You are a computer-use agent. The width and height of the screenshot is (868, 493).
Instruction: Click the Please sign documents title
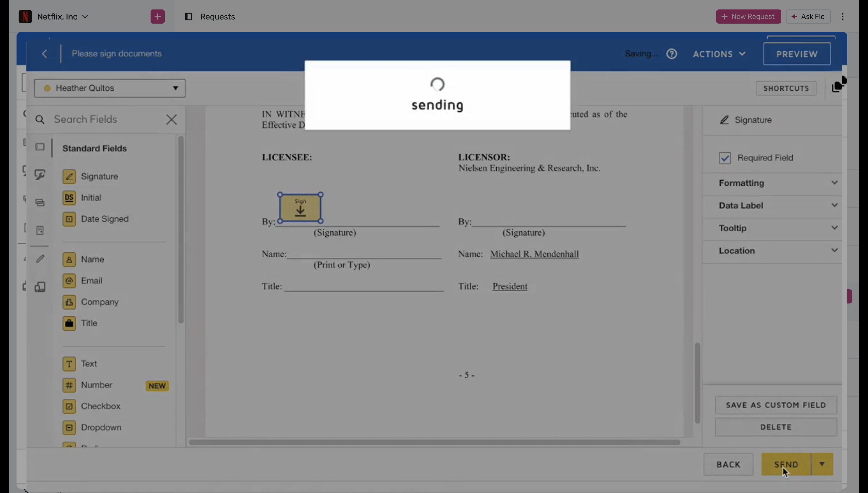(x=117, y=53)
